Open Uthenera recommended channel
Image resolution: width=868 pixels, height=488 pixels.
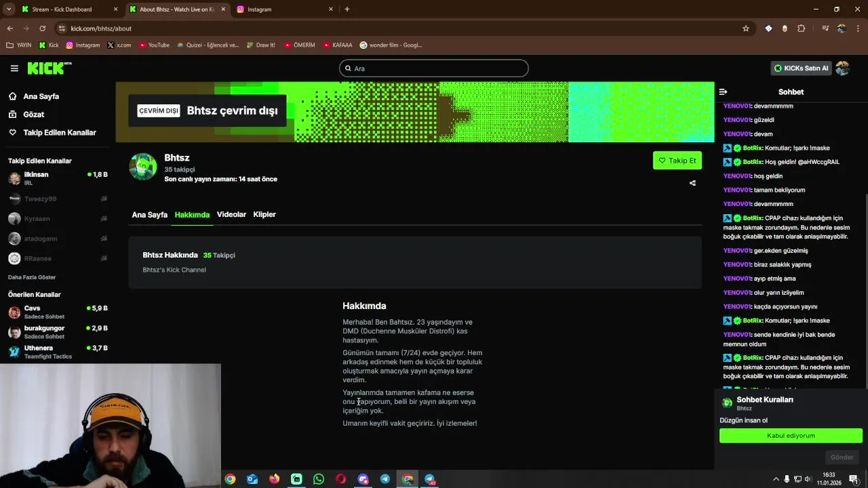(x=58, y=352)
